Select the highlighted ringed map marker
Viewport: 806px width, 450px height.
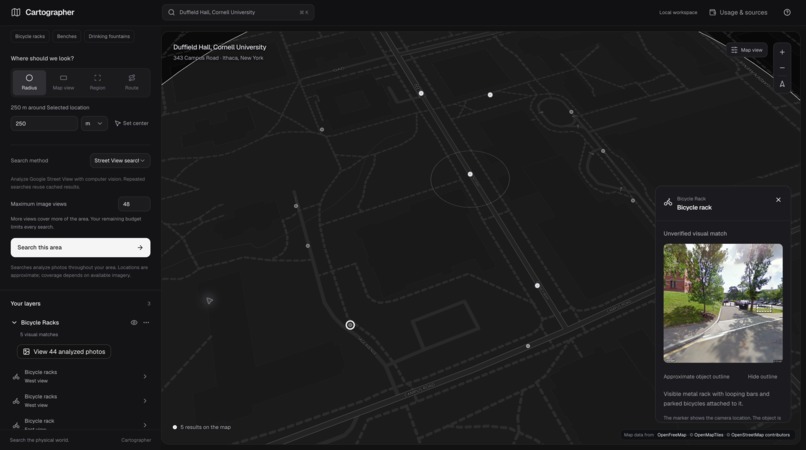[350, 325]
